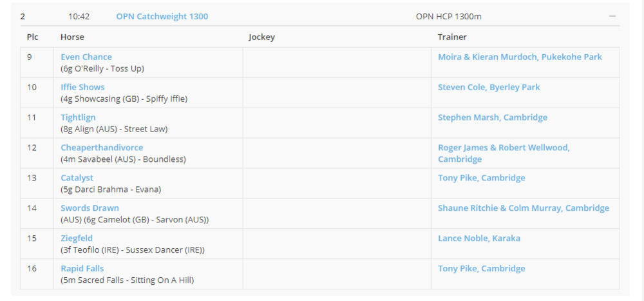Open trainer Lance Noble, Karaka
Image resolution: width=644 pixels, height=301 pixels.
(x=479, y=238)
